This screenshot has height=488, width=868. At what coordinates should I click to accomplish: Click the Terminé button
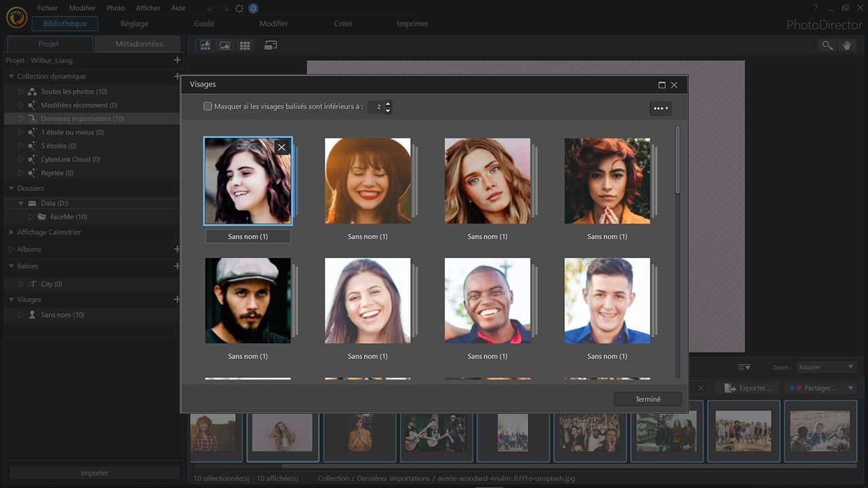click(x=647, y=399)
